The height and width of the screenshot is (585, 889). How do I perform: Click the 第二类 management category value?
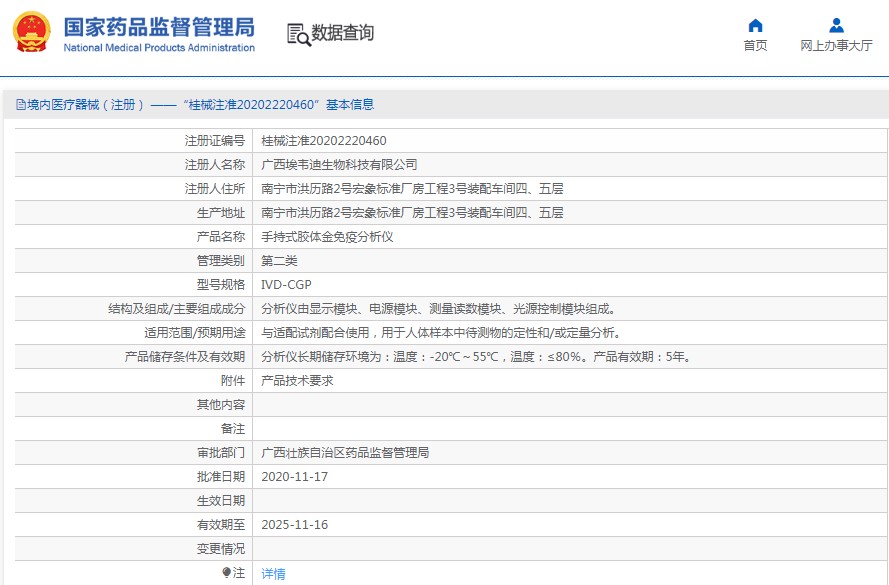pos(280,261)
